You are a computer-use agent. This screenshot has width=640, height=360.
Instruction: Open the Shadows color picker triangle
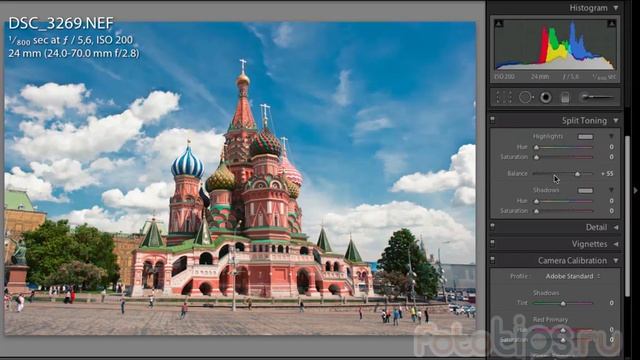tap(611, 190)
